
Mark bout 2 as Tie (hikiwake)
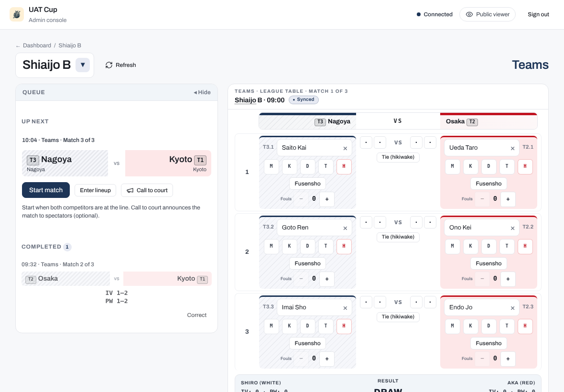click(398, 237)
